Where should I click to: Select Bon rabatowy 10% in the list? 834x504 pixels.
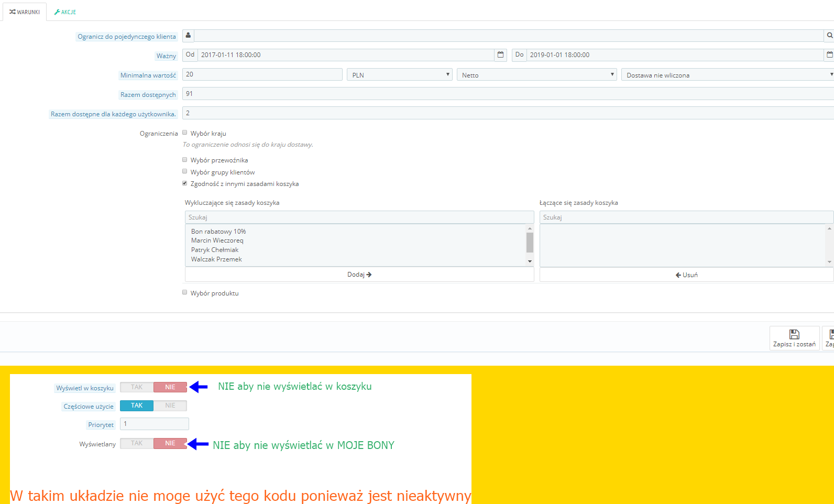point(218,232)
